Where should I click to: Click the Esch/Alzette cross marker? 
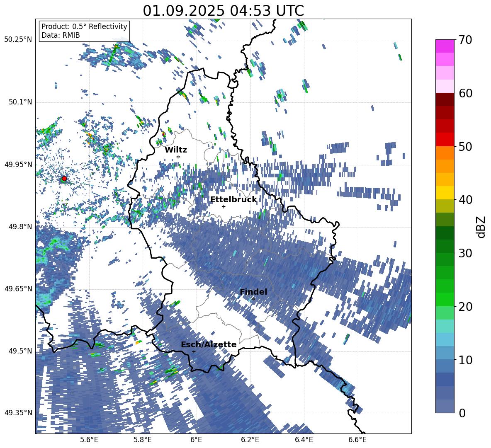[x=194, y=351]
